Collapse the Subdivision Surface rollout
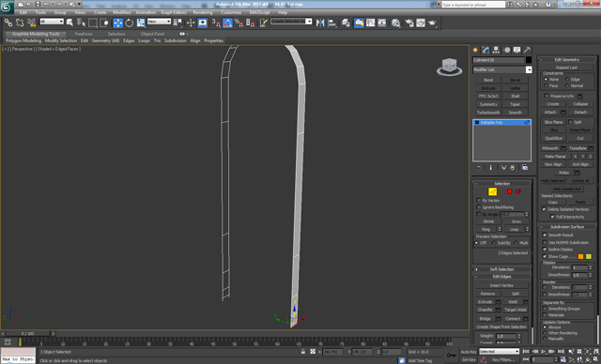The width and height of the screenshot is (601, 364). (x=567, y=227)
